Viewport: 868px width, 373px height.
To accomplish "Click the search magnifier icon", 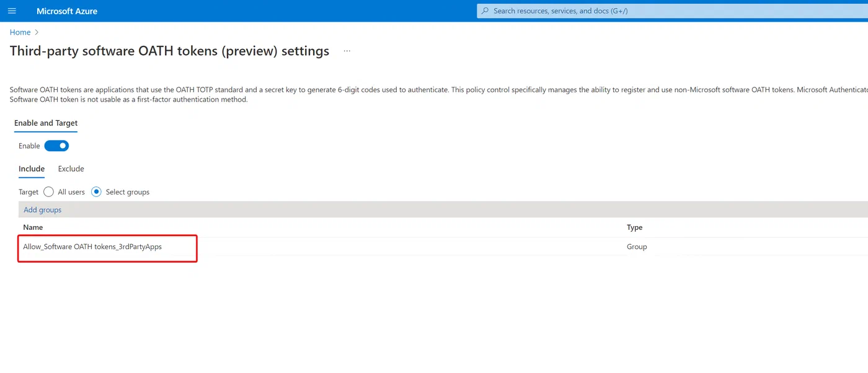I will [x=485, y=11].
